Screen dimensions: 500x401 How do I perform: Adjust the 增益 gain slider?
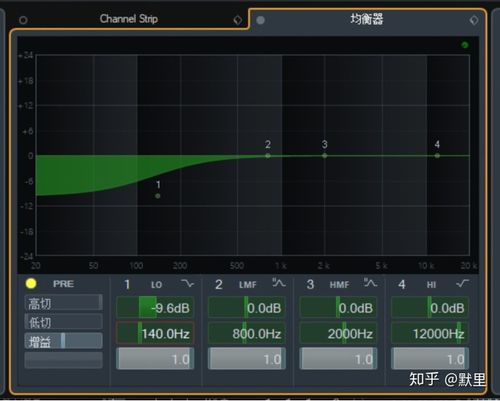tap(63, 341)
